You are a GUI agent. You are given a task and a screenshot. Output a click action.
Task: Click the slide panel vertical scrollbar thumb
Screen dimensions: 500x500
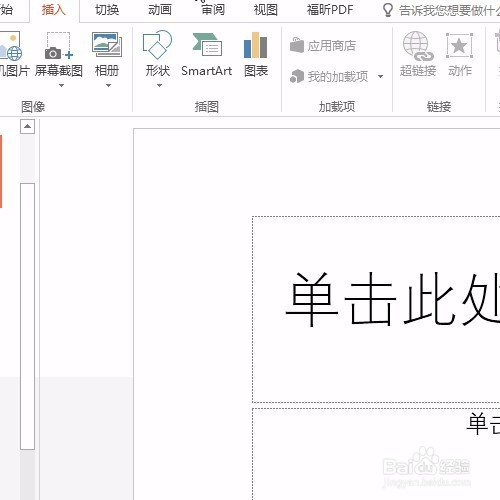(27, 316)
